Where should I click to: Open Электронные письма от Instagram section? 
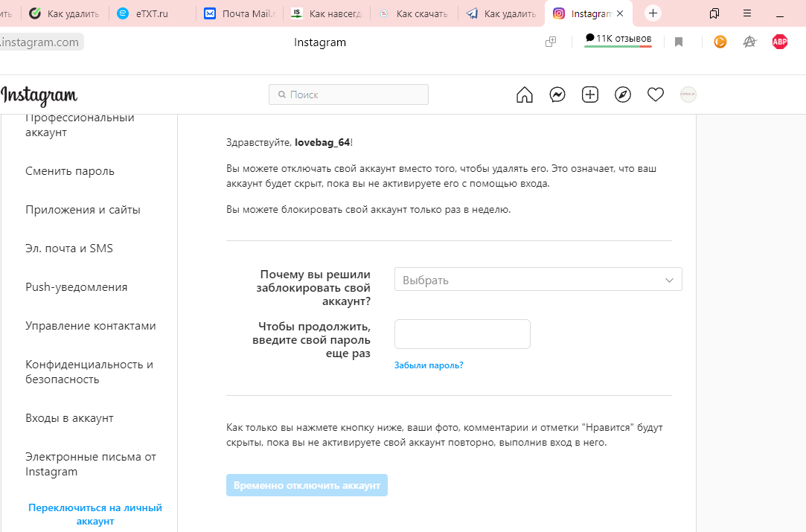91,464
